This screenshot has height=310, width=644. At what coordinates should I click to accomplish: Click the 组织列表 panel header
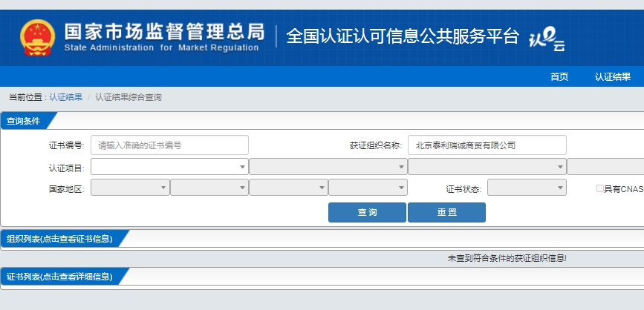click(x=59, y=239)
